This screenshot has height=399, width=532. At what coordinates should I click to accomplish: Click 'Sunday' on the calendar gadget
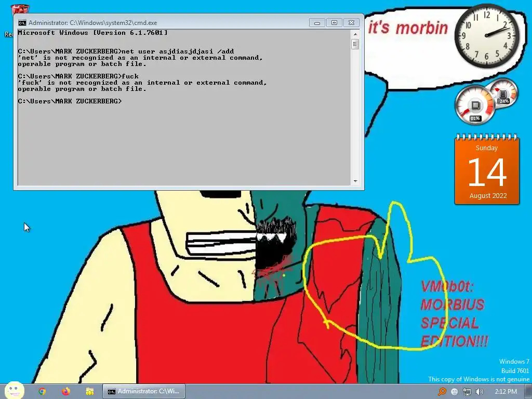[486, 148]
